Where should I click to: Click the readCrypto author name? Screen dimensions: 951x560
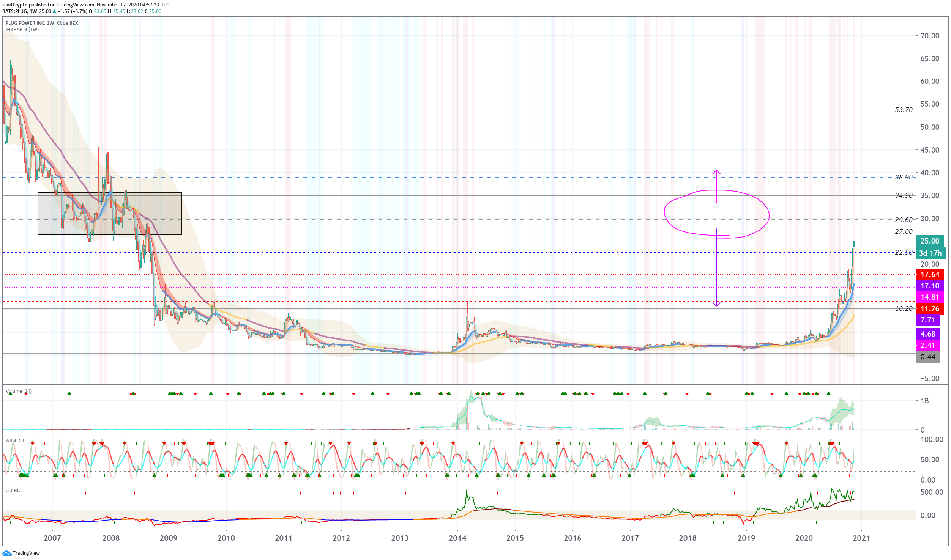(15, 5)
